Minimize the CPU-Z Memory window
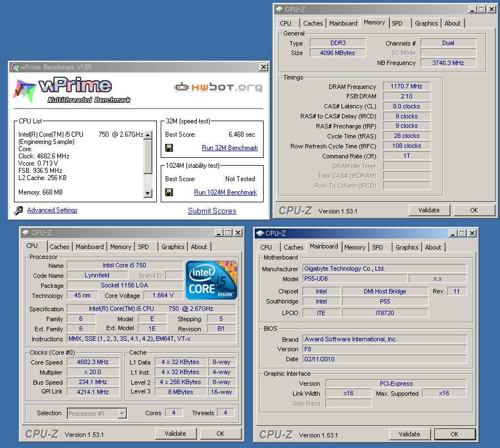Image resolution: width=500 pixels, height=448 pixels. pyautogui.click(x=472, y=9)
